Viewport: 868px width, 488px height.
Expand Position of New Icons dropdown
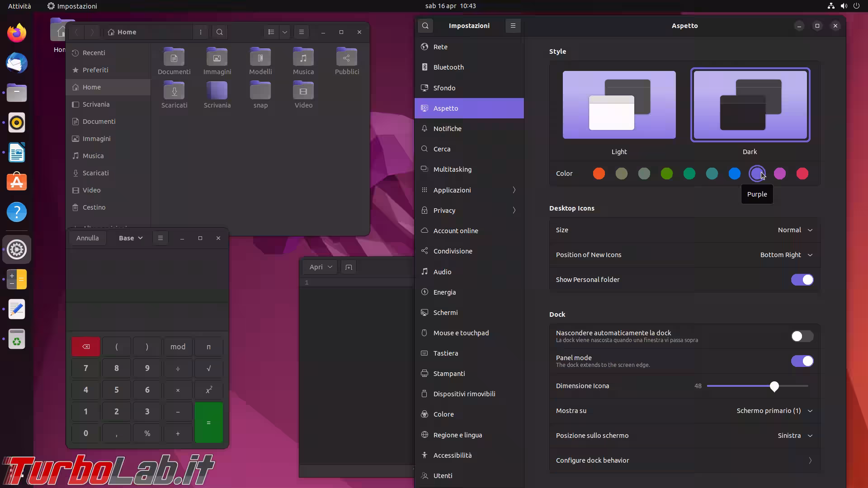click(786, 255)
